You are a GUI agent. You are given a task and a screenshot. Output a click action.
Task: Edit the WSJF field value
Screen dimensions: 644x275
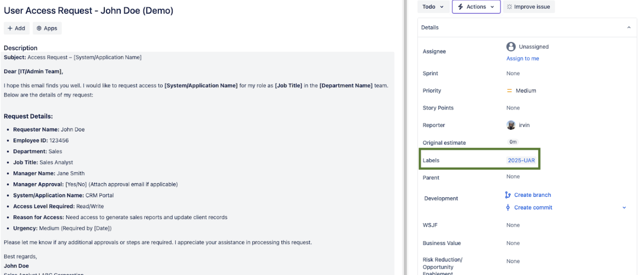[x=513, y=225]
